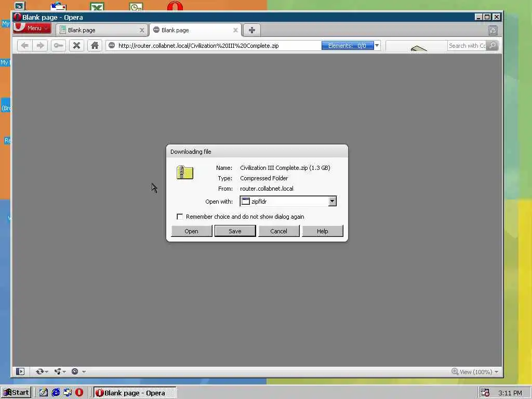Launch Opera from quick launch bar

[x=79, y=393]
